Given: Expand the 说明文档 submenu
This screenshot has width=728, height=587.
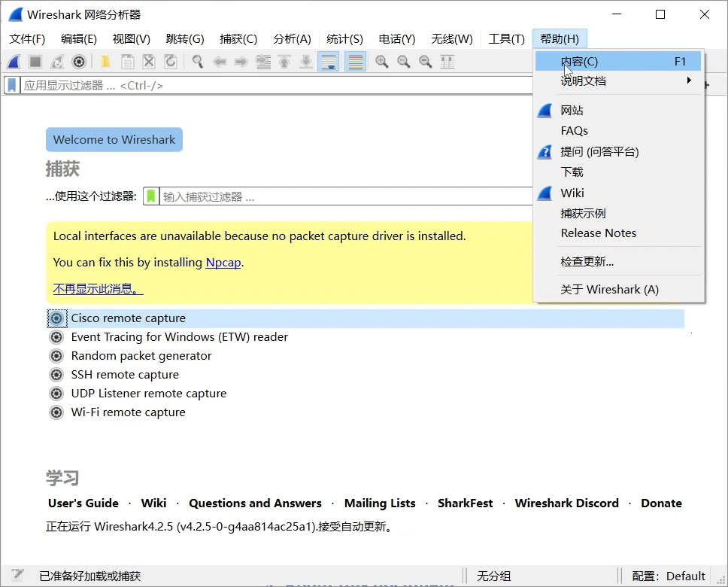Looking at the screenshot, I should coord(619,81).
